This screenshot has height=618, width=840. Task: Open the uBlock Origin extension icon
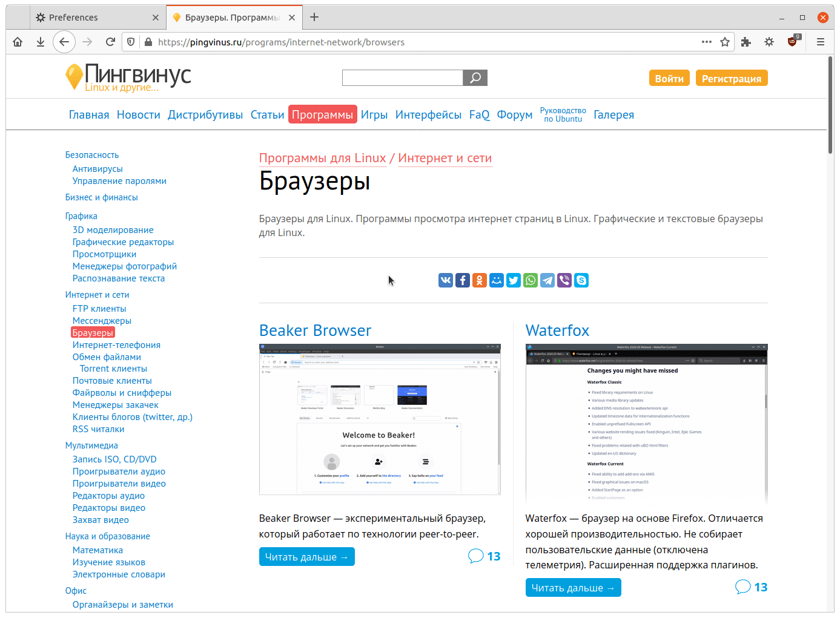click(792, 42)
